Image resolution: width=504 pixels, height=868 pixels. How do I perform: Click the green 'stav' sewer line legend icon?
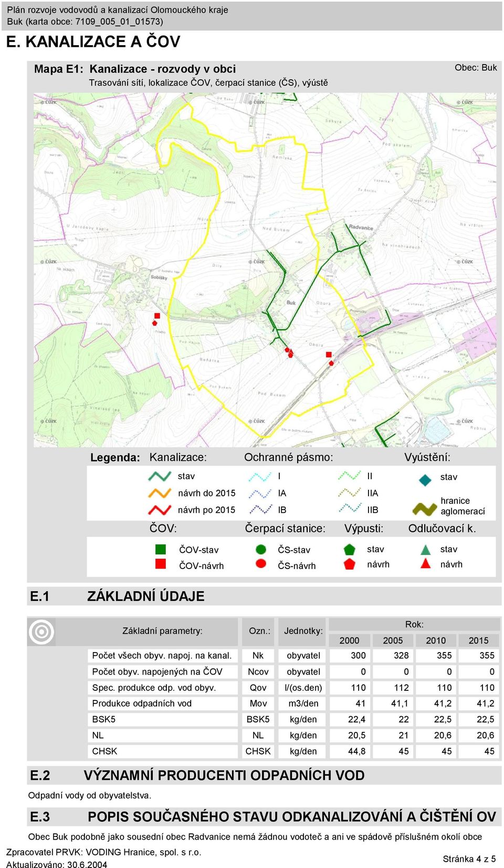160,476
